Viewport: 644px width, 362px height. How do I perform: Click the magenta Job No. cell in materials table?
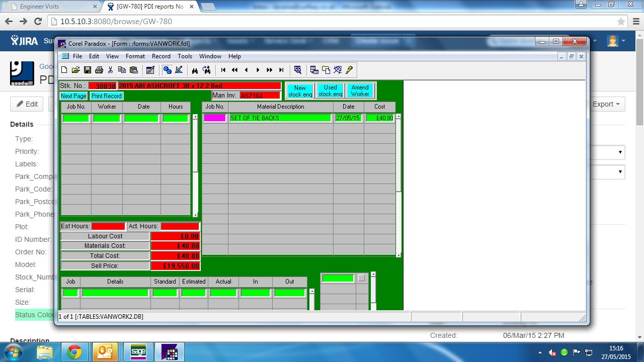pyautogui.click(x=215, y=118)
